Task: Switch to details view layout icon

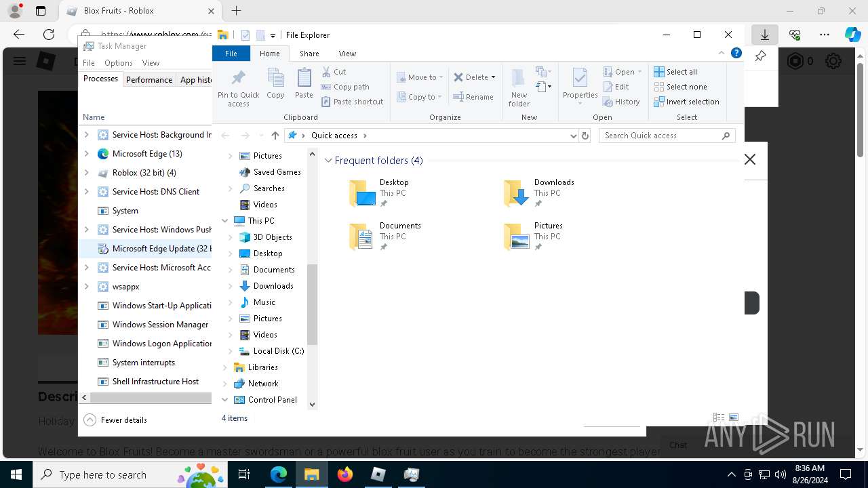Action: tap(719, 418)
